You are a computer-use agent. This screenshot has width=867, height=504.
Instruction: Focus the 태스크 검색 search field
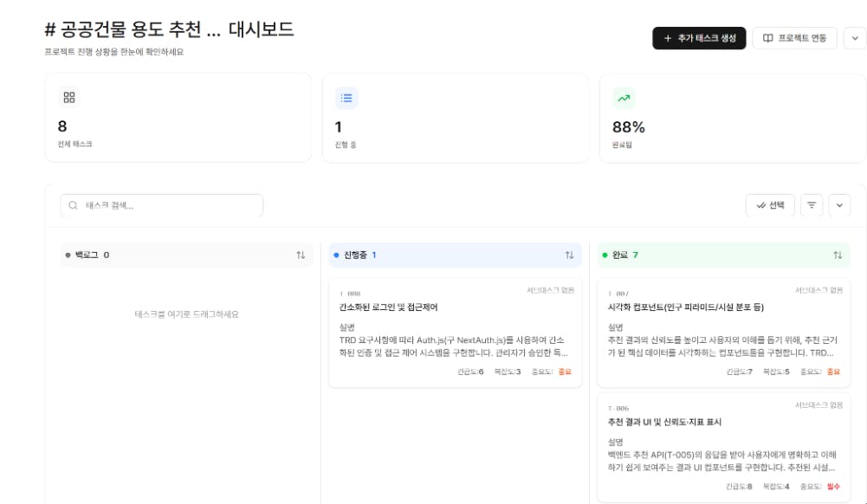(x=161, y=205)
